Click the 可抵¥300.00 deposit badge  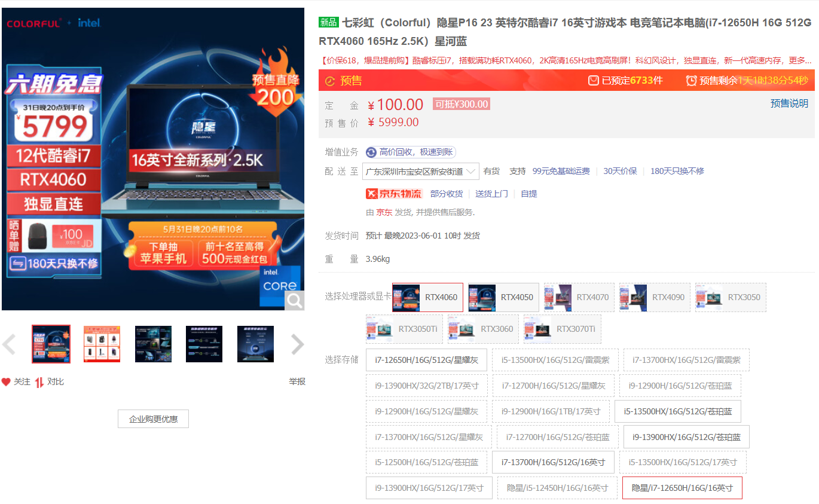click(462, 104)
